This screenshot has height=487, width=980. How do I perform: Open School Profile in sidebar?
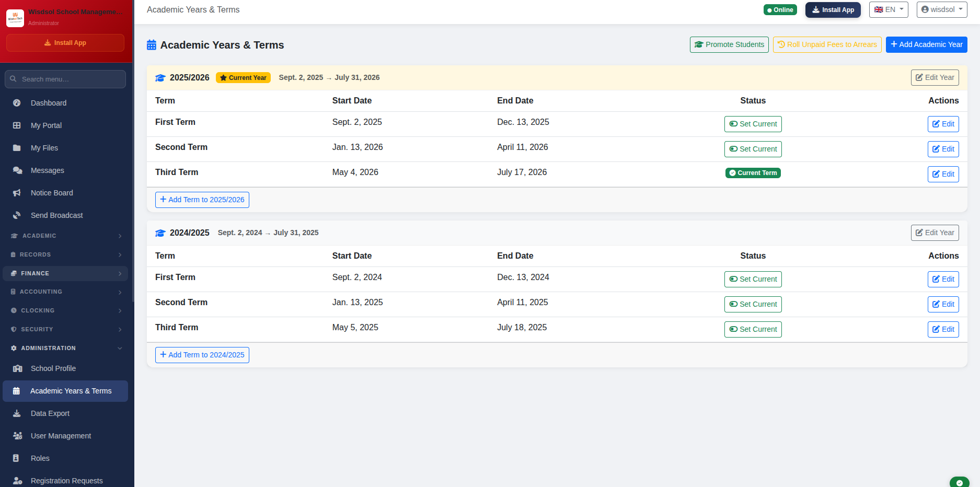point(65,368)
